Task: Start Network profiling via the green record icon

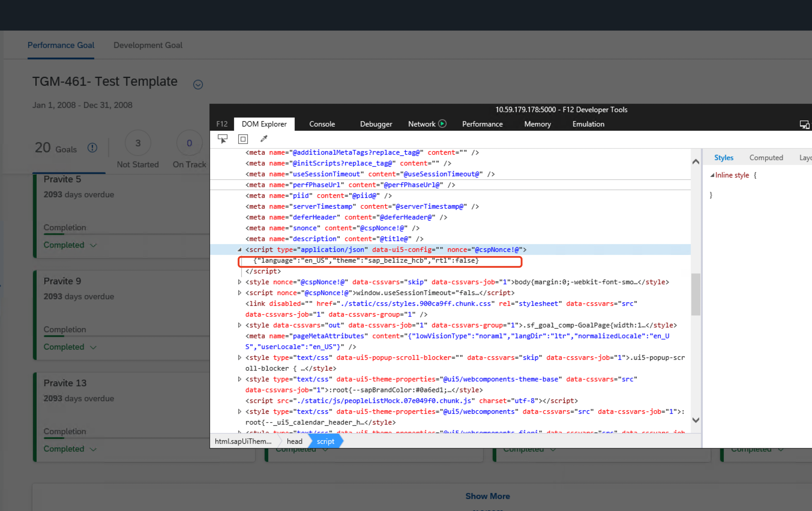Action: pyautogui.click(x=442, y=124)
